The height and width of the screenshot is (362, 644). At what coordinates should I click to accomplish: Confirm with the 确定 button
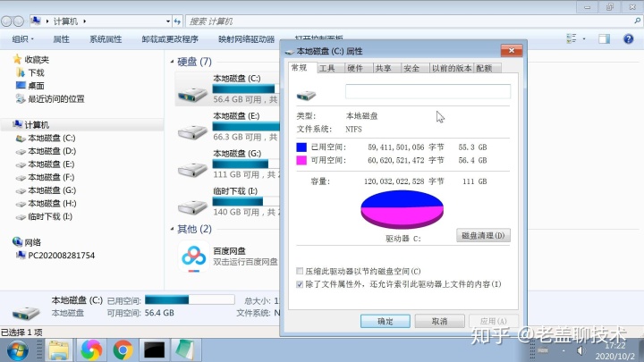coord(386,322)
